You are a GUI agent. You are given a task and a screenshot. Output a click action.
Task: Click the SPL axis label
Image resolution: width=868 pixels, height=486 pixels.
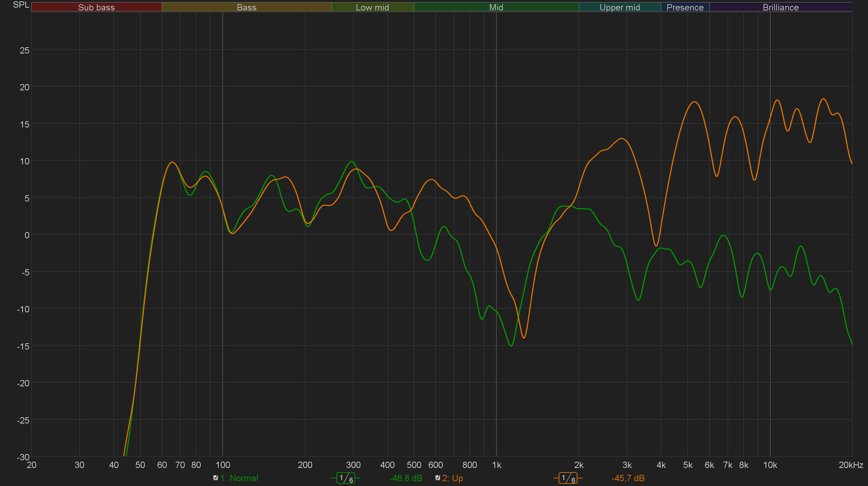[x=21, y=5]
